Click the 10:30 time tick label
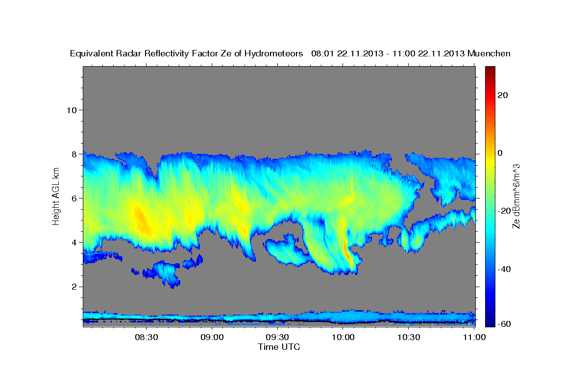 409,338
